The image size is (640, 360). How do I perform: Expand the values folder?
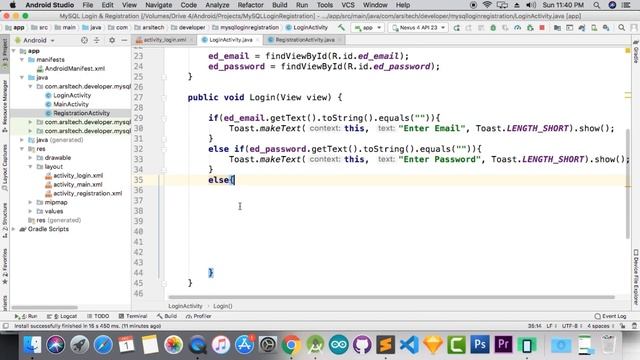[x=30, y=211]
